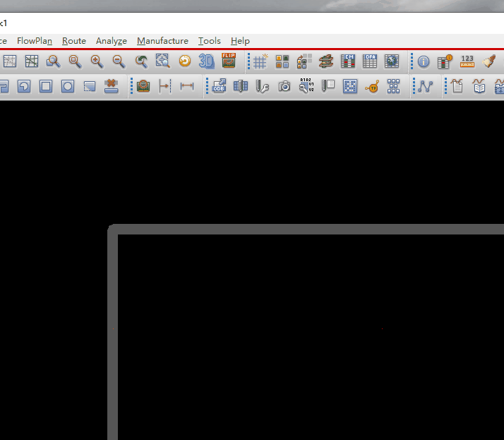
Task: Click the drill legend icon
Action: point(328,86)
